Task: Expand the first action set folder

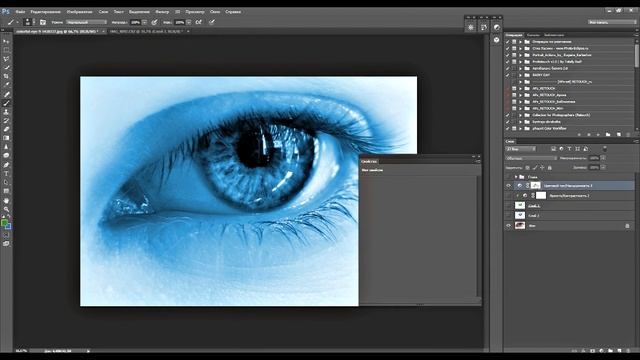Action: tap(520, 42)
